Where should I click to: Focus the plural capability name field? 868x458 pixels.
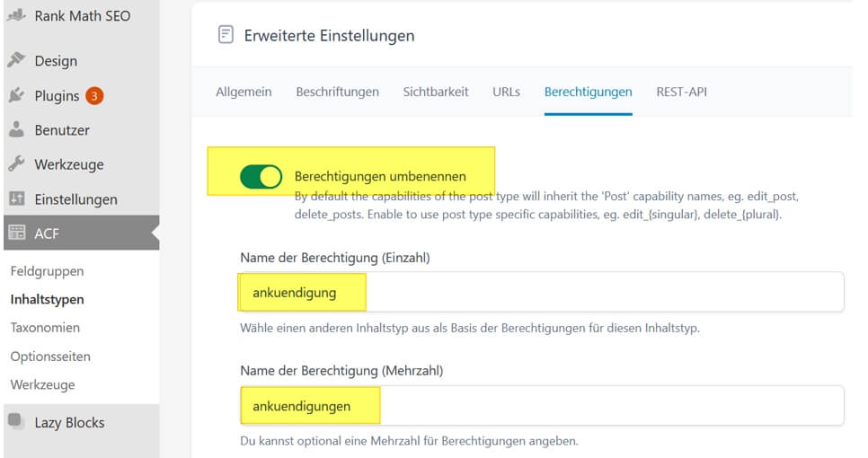[x=541, y=406]
